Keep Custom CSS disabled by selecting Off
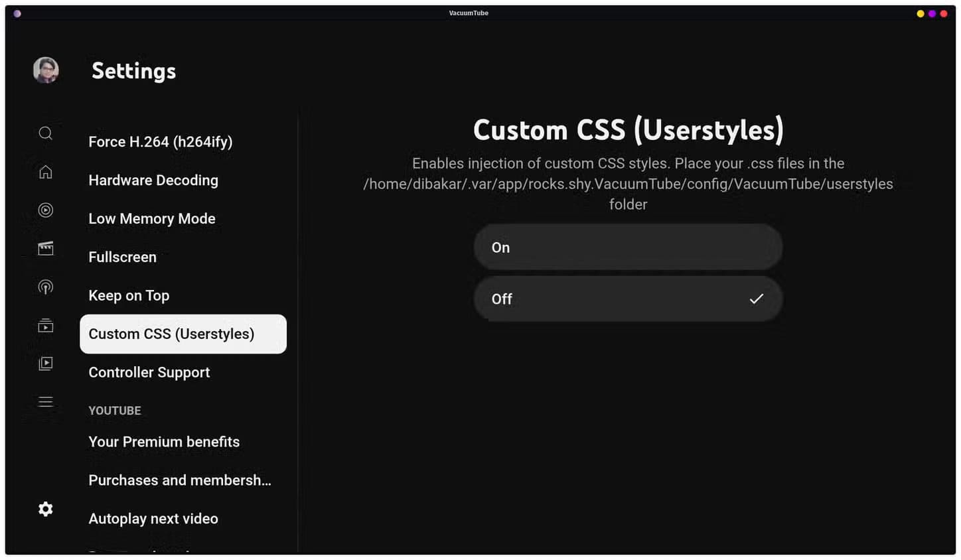Image resolution: width=961 pixels, height=560 pixels. [627, 299]
